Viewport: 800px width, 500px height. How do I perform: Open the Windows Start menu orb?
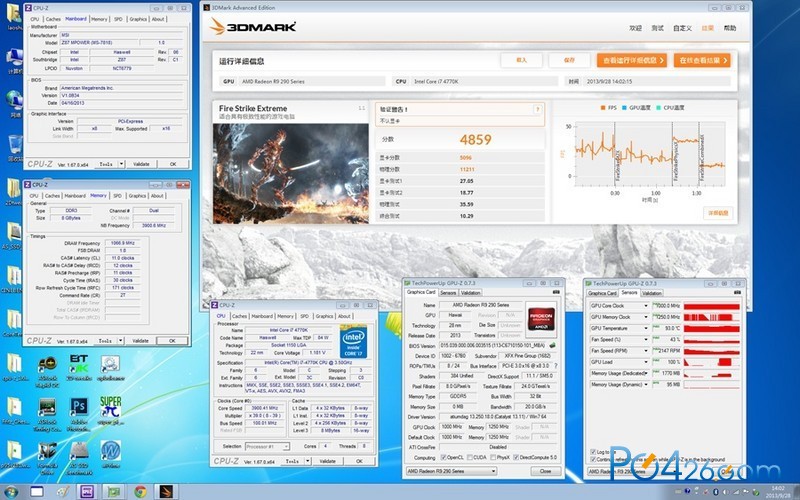(x=11, y=492)
